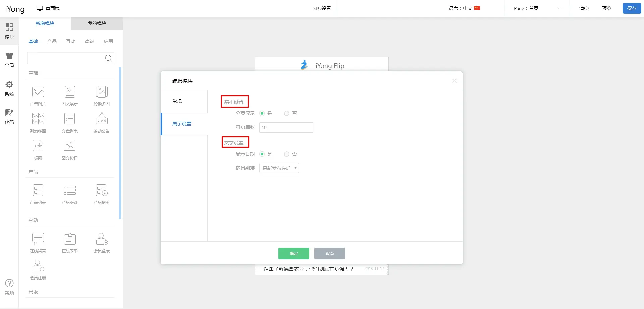Pick the 轮播多图 carousel module icon
644x309 pixels.
click(102, 92)
